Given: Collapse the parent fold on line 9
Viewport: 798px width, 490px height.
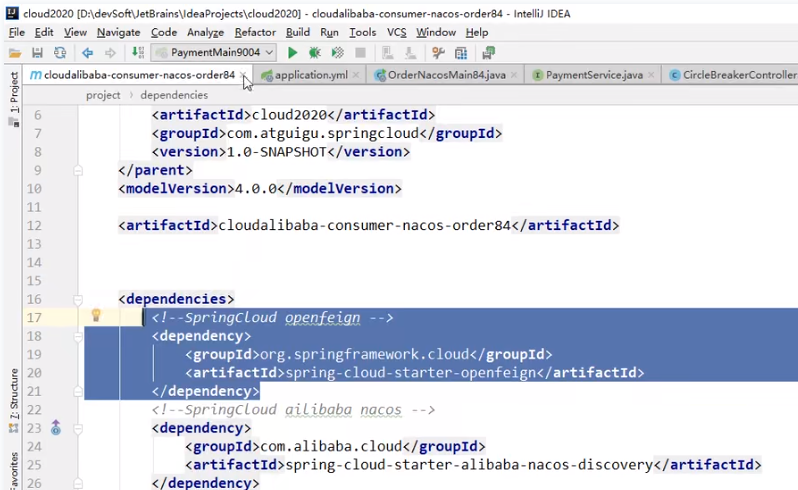Looking at the screenshot, I should [x=78, y=170].
